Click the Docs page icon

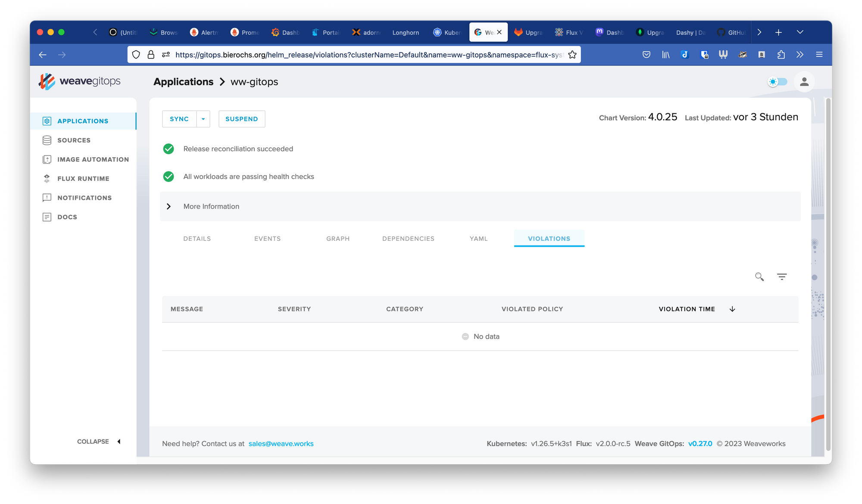click(x=47, y=217)
